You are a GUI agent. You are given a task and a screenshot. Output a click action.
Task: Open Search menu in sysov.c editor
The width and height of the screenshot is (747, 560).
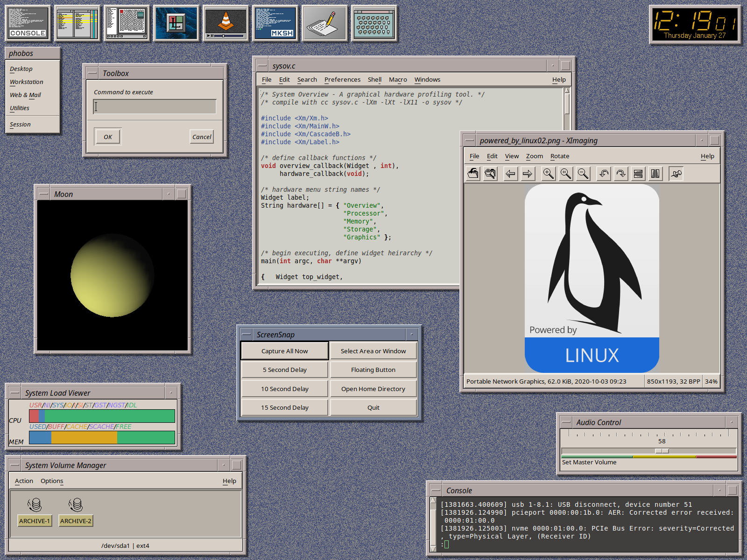tap(307, 80)
